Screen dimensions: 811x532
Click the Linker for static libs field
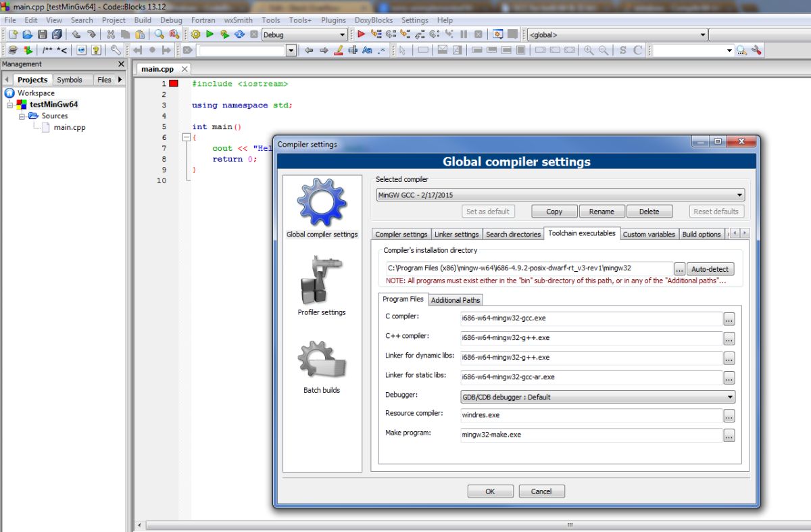591,377
